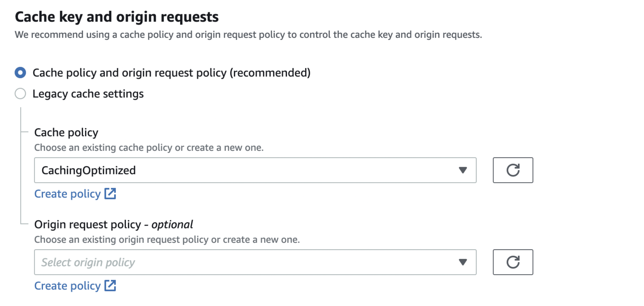Open Create policy link under Origin request policy
The width and height of the screenshot is (644, 306).
[x=68, y=286]
